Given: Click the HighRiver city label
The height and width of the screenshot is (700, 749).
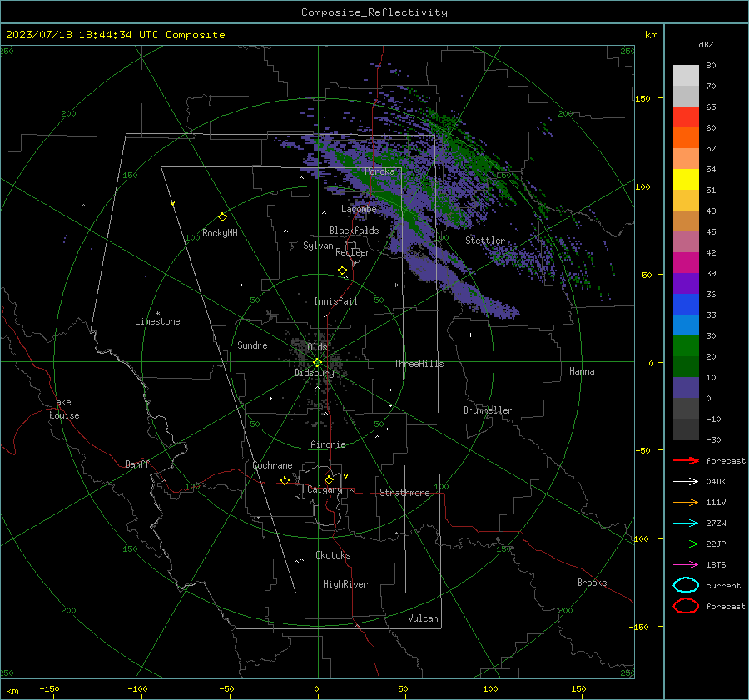Looking at the screenshot, I should pyautogui.click(x=345, y=584).
